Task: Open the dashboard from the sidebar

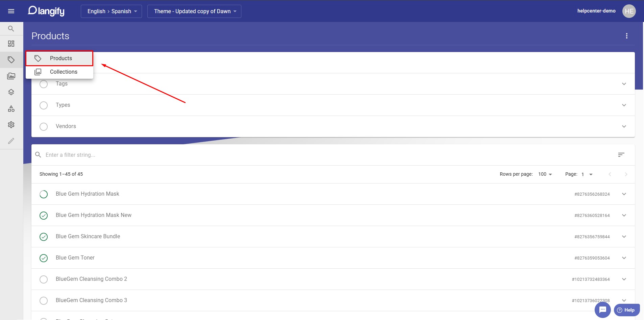Action: (11, 44)
